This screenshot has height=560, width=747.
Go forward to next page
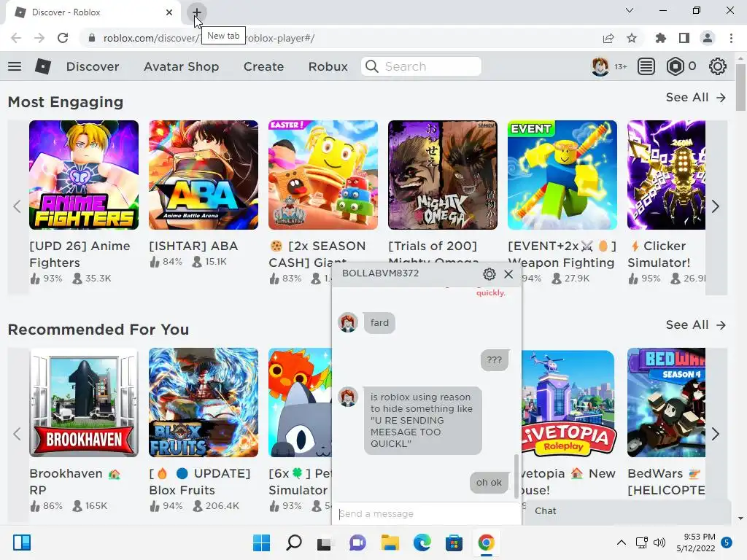(x=39, y=38)
